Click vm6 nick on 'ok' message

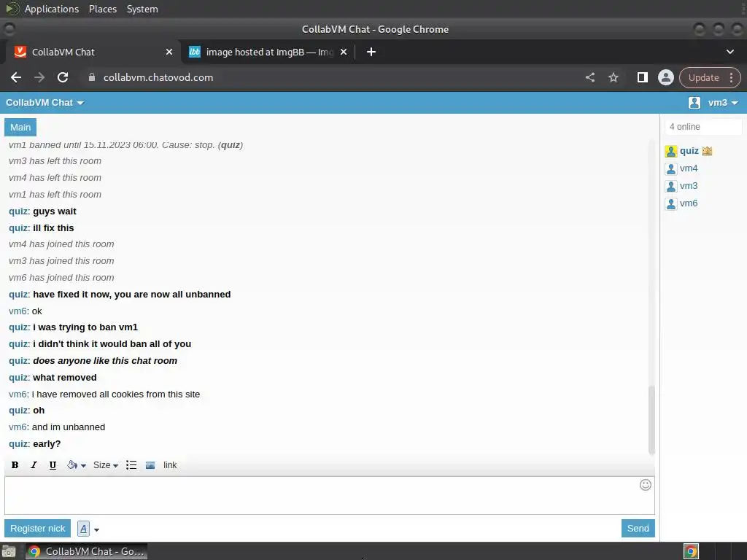coord(18,311)
